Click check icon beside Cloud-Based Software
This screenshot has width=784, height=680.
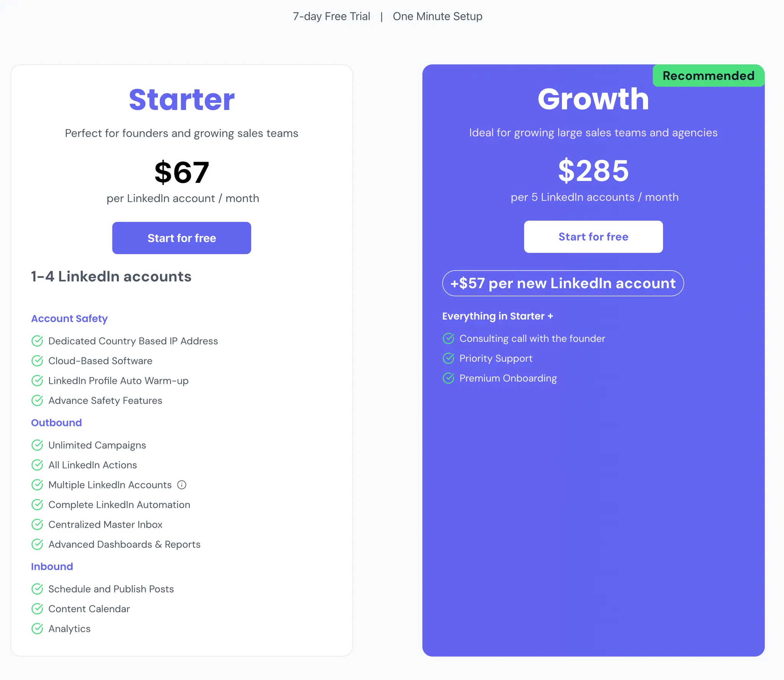point(37,361)
